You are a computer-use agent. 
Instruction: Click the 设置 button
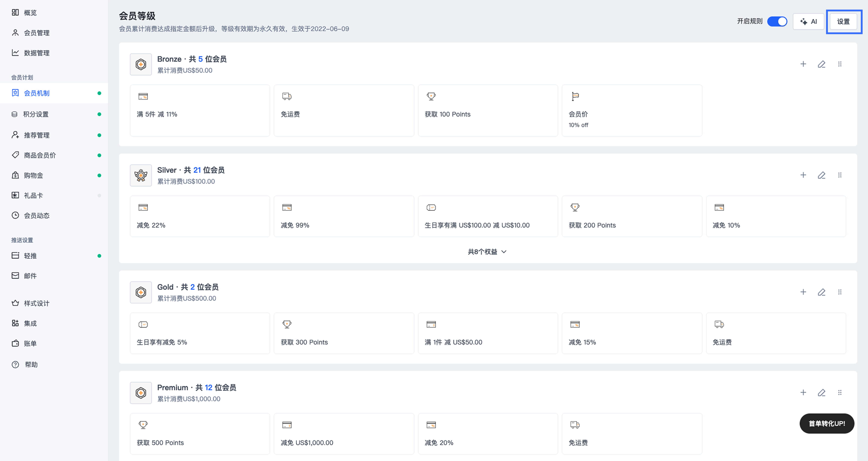tap(843, 22)
